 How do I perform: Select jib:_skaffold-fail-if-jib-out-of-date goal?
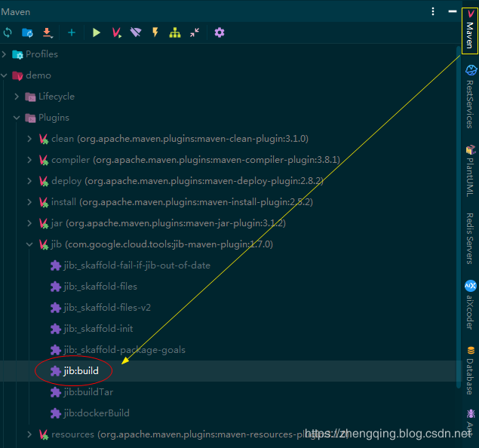137,265
